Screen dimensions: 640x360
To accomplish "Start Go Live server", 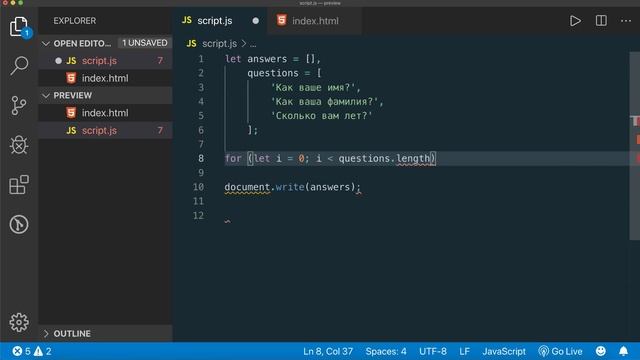I will click(x=560, y=351).
